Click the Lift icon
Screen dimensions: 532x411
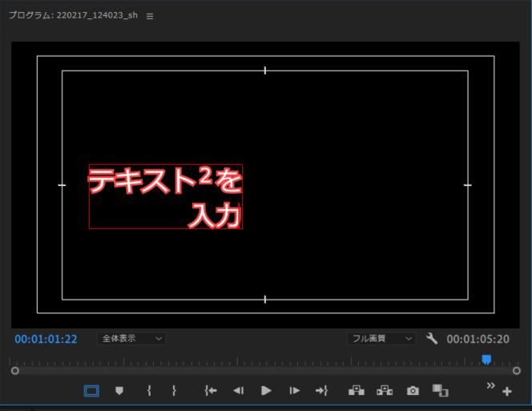coord(357,390)
